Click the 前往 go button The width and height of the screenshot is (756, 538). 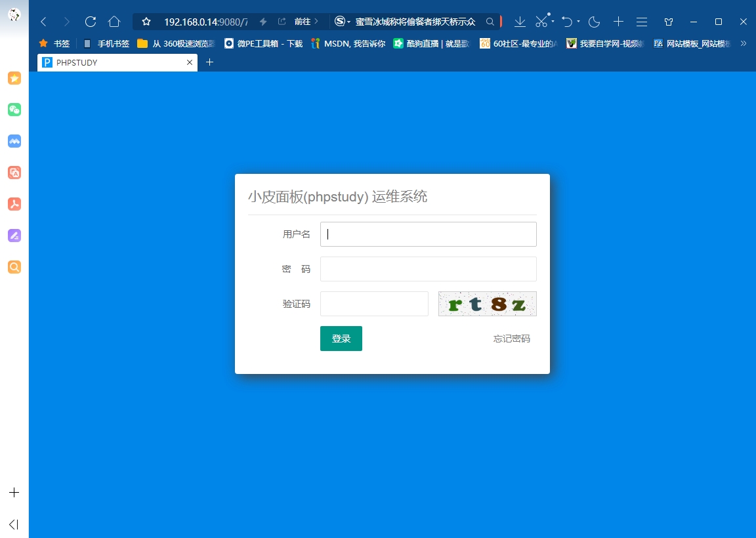(x=306, y=22)
